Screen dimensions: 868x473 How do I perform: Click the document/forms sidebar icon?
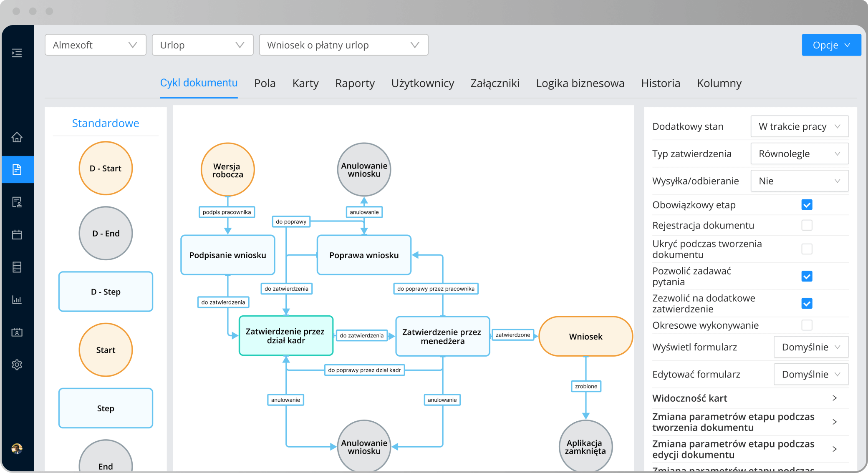tap(16, 169)
